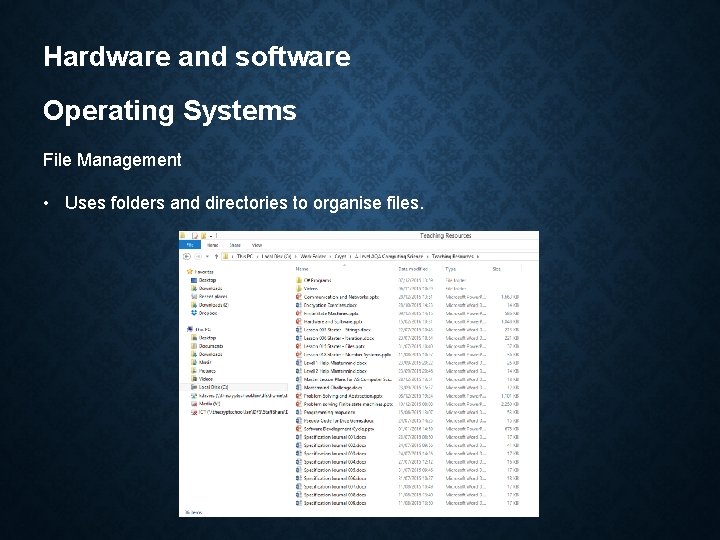
Task: Sort the list by the Name column header
Action: click(x=302, y=269)
